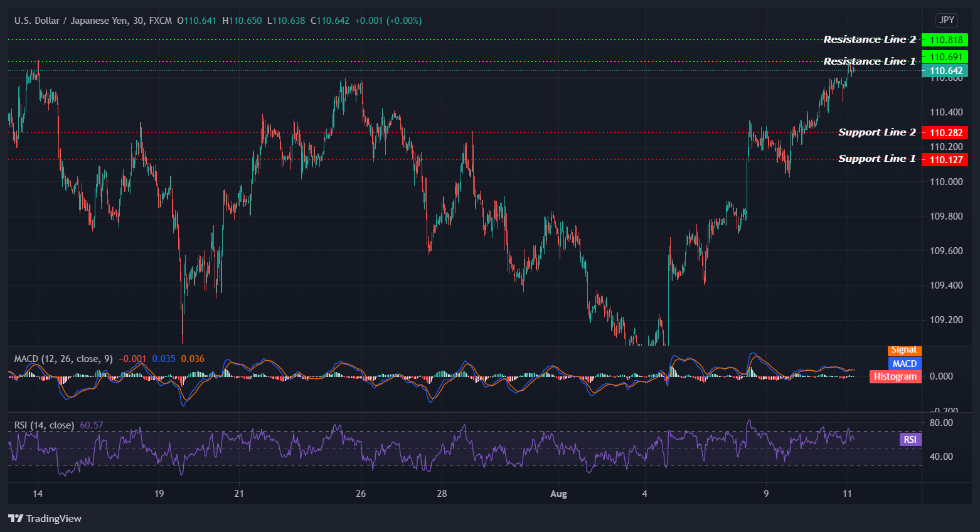
Task: Click the Signal label badge
Action: 903,350
